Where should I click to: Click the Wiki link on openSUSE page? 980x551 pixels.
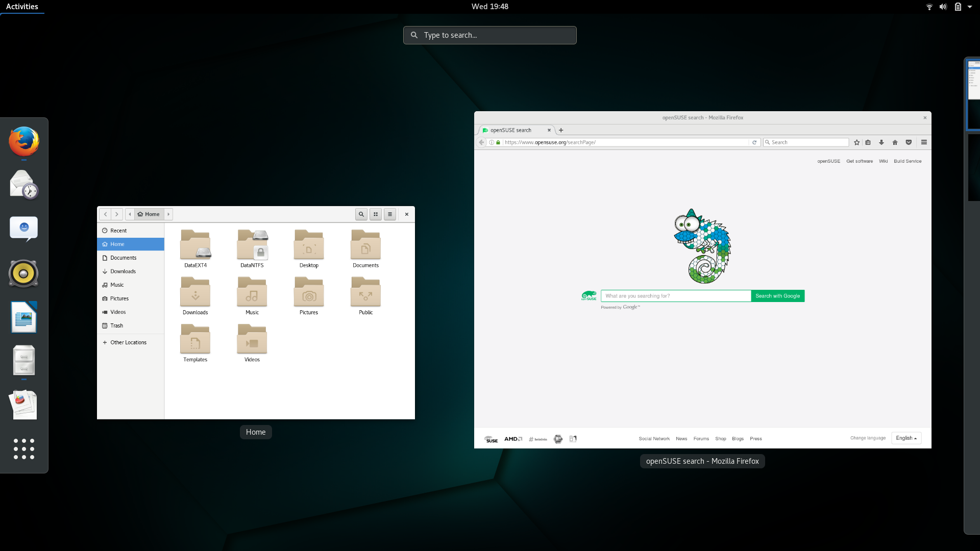point(883,161)
